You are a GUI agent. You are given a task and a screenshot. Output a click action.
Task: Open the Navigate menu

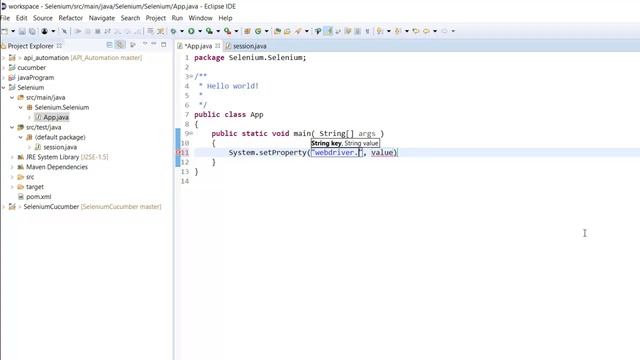(x=102, y=18)
